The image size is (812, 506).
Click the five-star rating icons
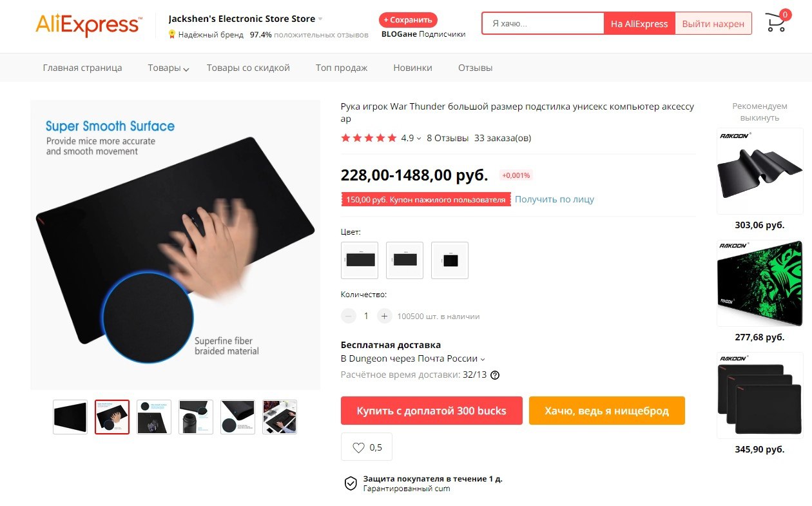click(369, 138)
